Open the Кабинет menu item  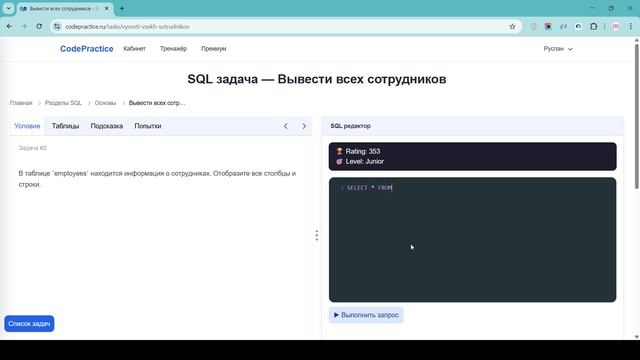[134, 49]
